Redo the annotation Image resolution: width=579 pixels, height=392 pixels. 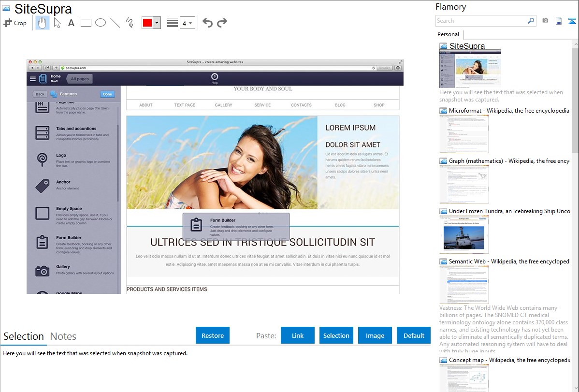tap(222, 23)
